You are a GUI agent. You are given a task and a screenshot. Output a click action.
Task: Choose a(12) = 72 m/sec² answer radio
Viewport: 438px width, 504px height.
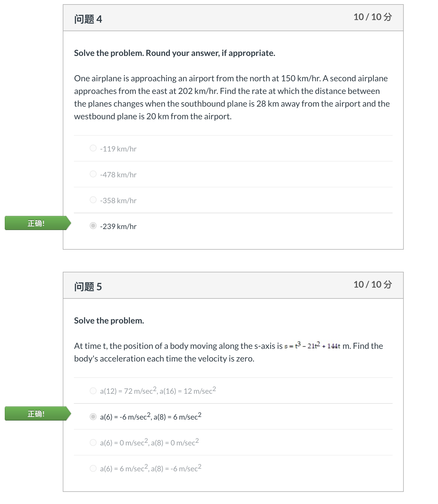pyautogui.click(x=93, y=391)
